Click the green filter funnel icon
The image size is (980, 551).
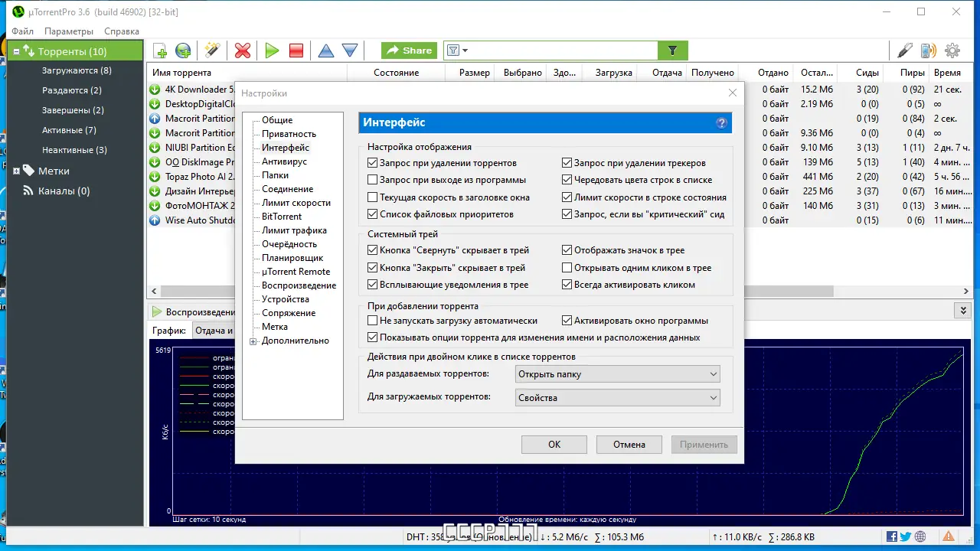coord(672,51)
